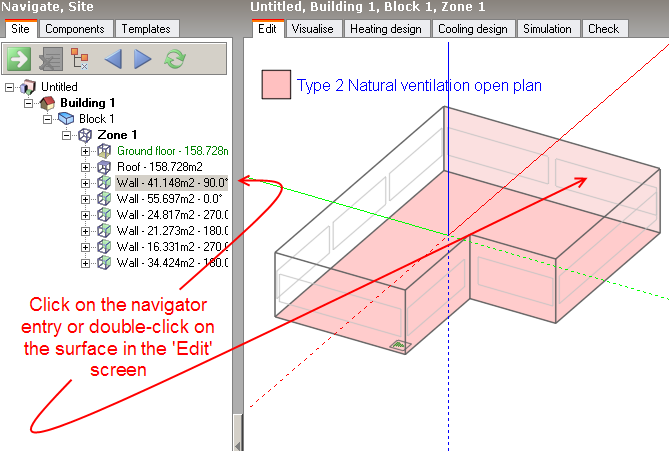Select the Building 1 house icon
669x451 pixels.
48,103
